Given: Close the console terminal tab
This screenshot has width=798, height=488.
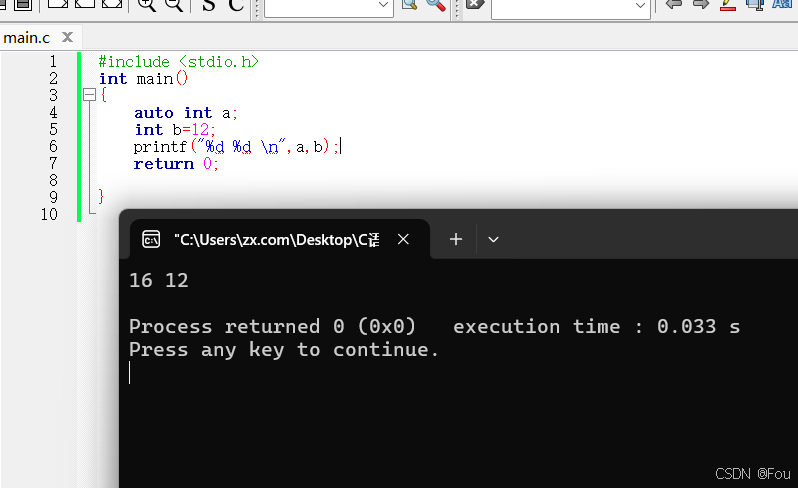Looking at the screenshot, I should [403, 239].
